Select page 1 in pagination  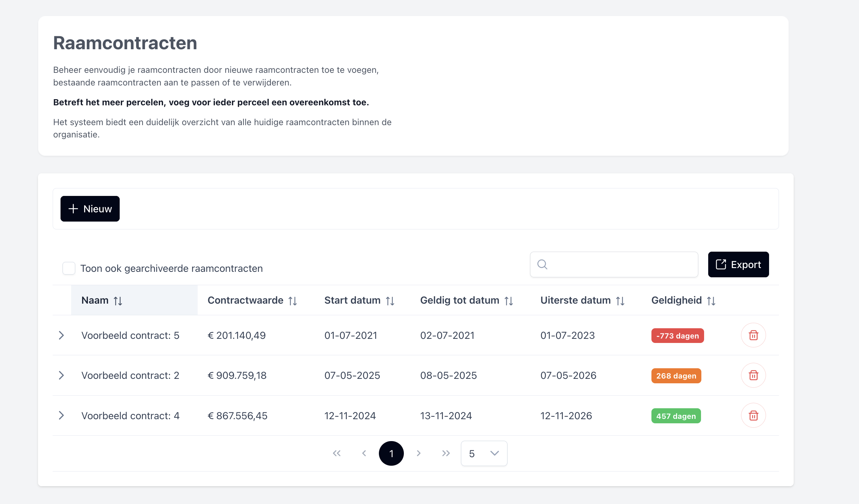(x=391, y=453)
